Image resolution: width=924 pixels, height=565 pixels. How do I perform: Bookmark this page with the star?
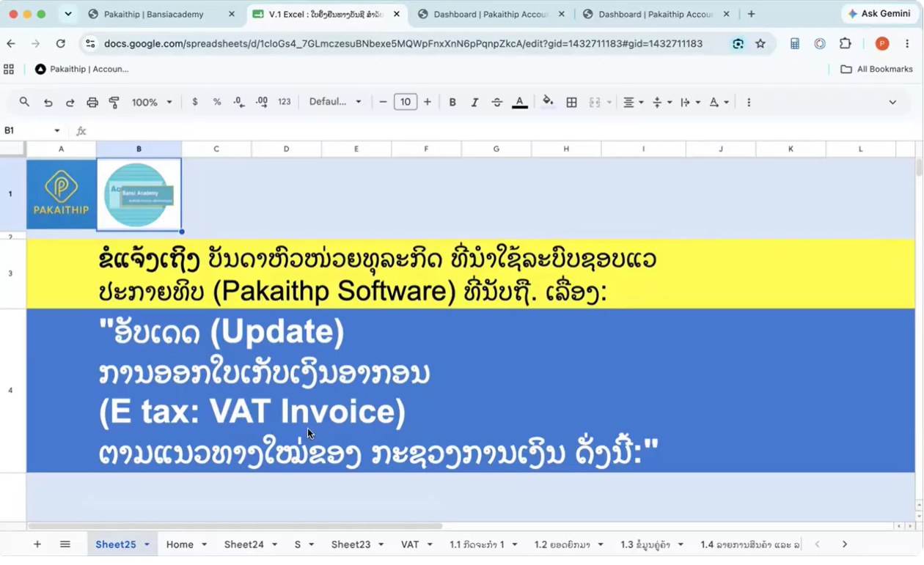pyautogui.click(x=760, y=44)
